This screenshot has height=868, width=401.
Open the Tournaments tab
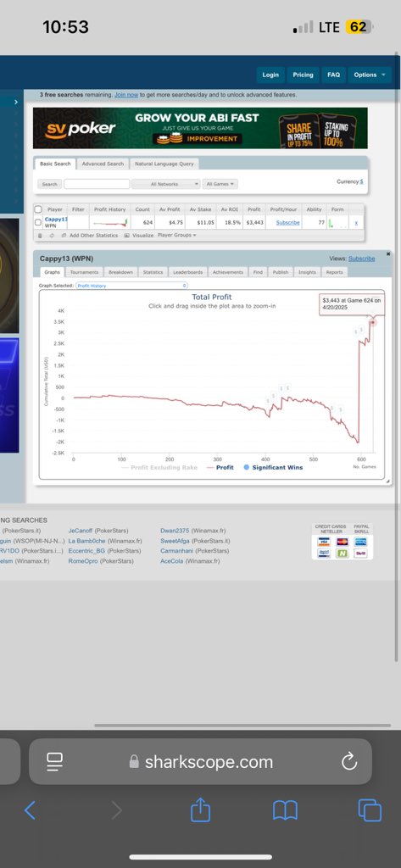coord(84,272)
